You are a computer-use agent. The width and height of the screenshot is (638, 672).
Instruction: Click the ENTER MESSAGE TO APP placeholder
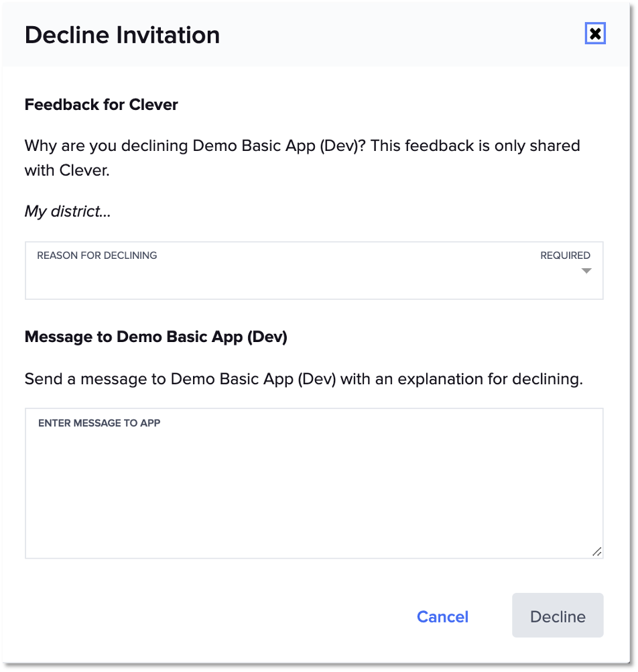(x=99, y=423)
